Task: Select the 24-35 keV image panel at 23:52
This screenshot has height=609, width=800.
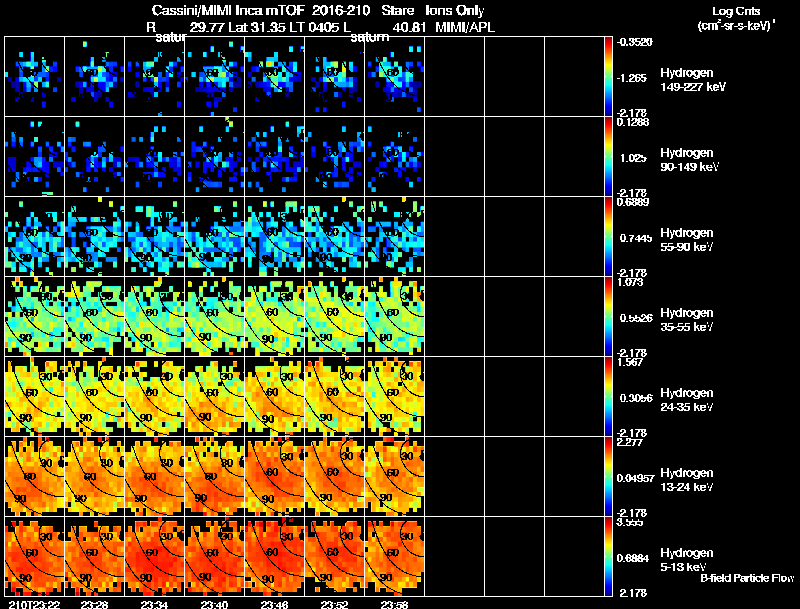Action: click(x=335, y=397)
